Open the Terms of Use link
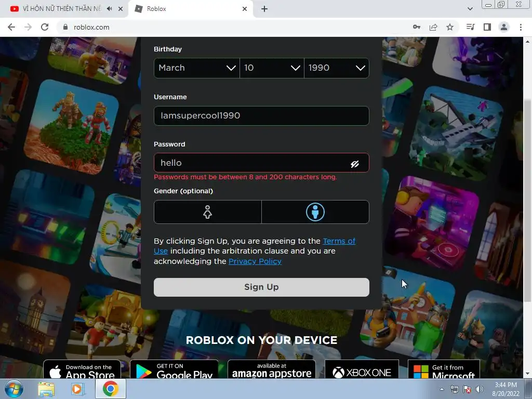Image resolution: width=532 pixels, height=399 pixels. coord(339,241)
